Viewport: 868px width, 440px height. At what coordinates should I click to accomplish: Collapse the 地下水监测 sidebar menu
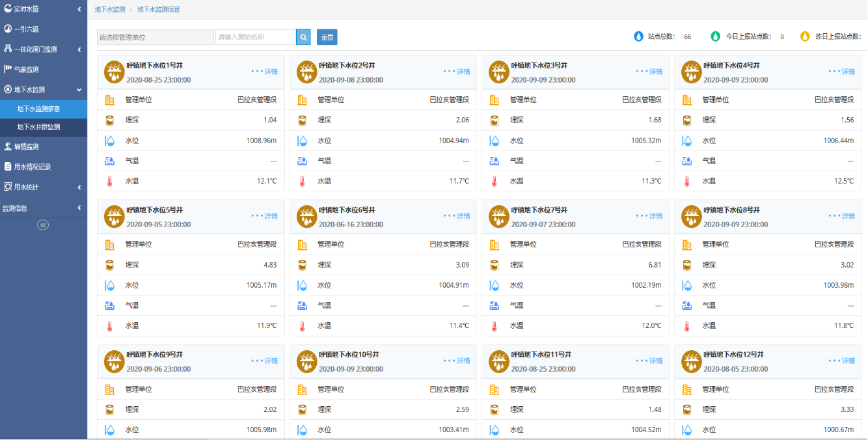point(44,89)
